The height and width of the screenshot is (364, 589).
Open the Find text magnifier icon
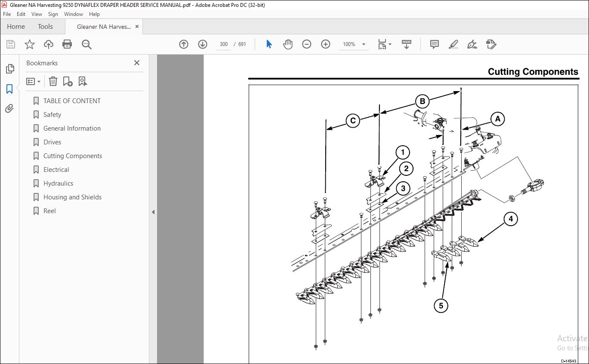(86, 44)
